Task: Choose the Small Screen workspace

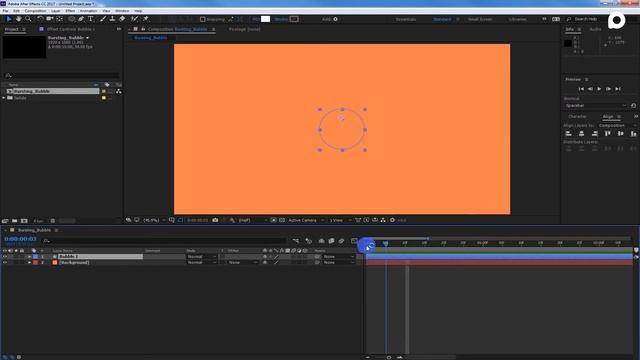Action: coord(480,19)
